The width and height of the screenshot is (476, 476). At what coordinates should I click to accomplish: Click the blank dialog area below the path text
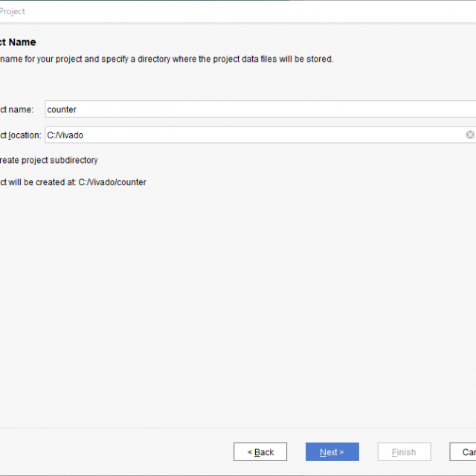point(238,297)
